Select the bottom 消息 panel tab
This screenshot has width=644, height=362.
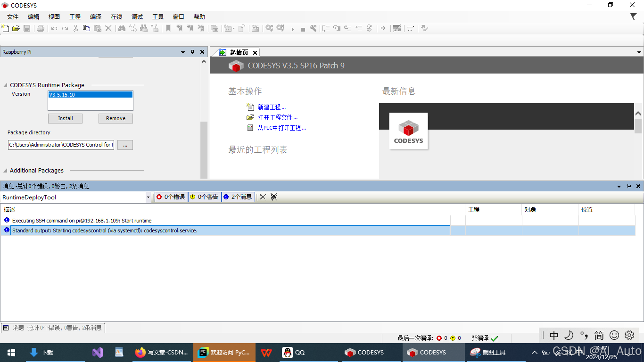coord(53,328)
